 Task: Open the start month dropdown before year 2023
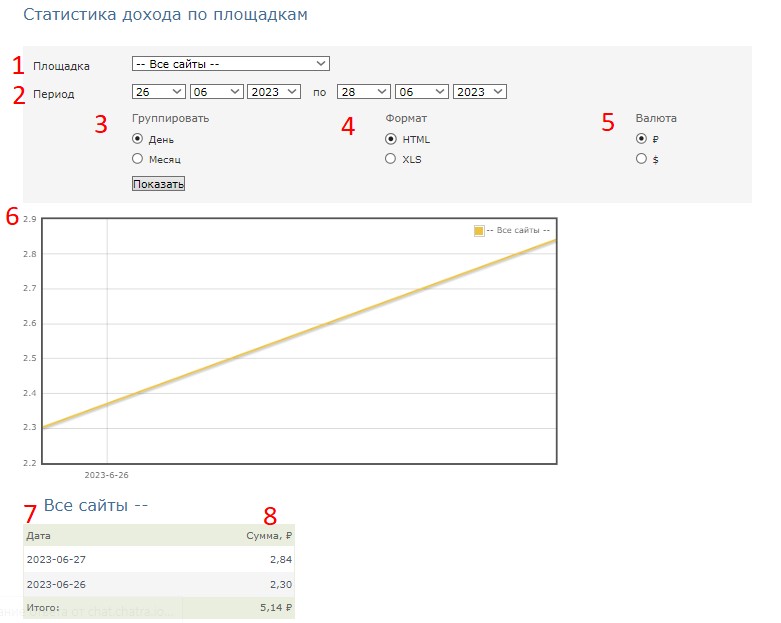coord(216,92)
